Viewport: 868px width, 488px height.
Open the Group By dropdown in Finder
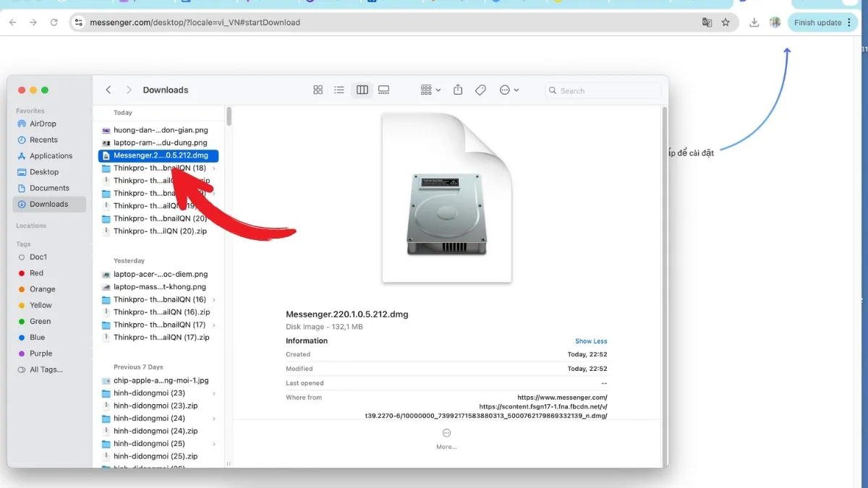[430, 90]
